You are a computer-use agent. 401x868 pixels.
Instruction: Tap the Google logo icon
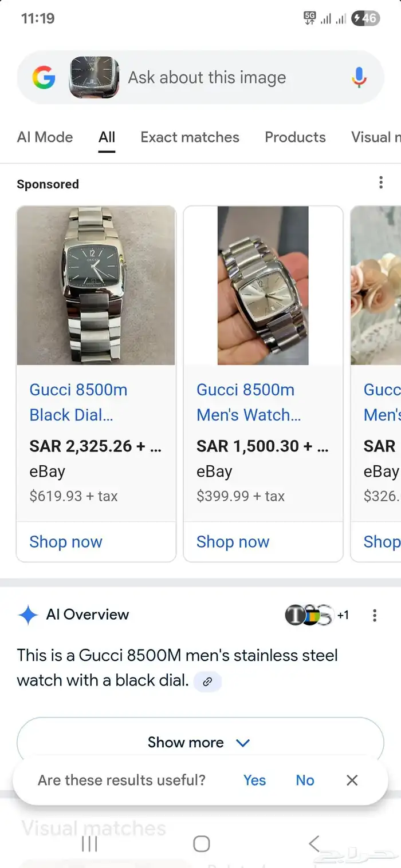pyautogui.click(x=44, y=77)
